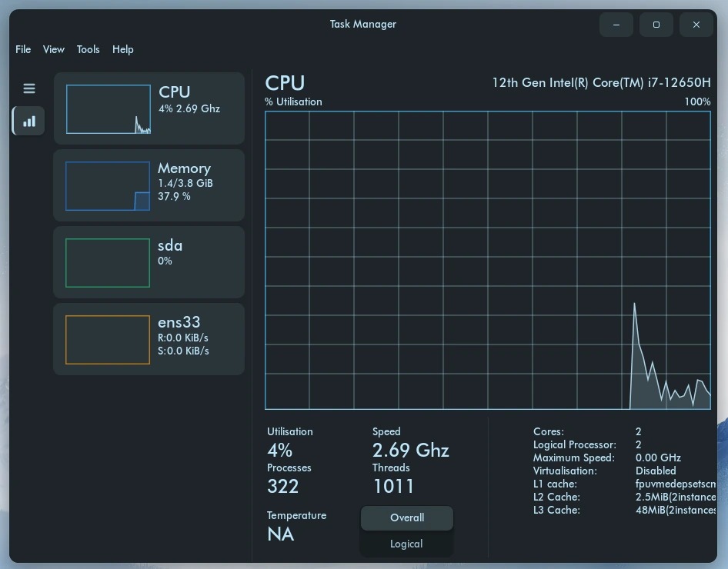The height and width of the screenshot is (569, 728).
Task: Click the 'L3 Cache:' label
Action: tap(556, 510)
